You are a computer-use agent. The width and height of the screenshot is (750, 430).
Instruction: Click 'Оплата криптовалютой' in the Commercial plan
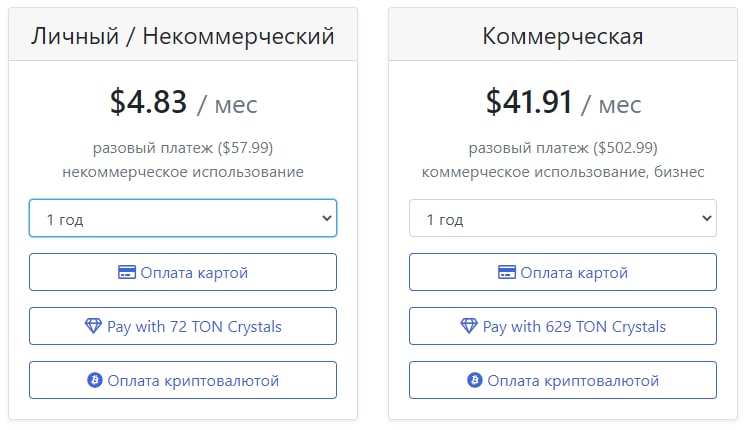tap(563, 380)
